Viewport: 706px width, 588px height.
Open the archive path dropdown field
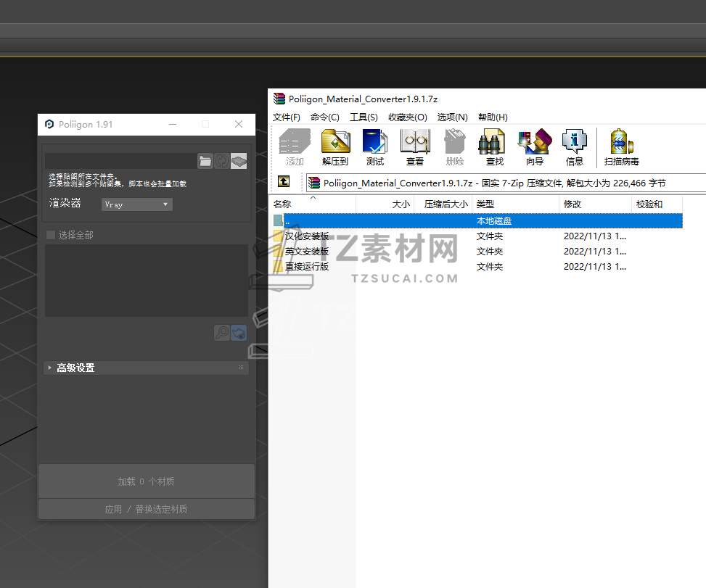tap(505, 183)
